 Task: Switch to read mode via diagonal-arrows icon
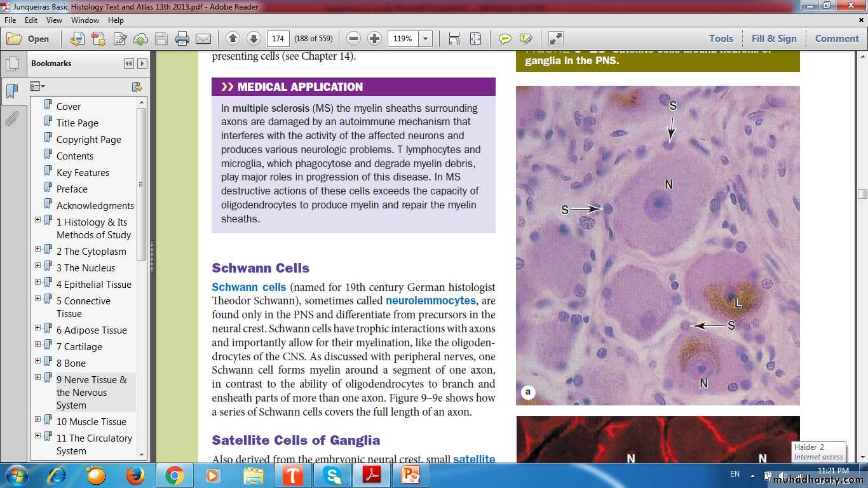coord(555,39)
